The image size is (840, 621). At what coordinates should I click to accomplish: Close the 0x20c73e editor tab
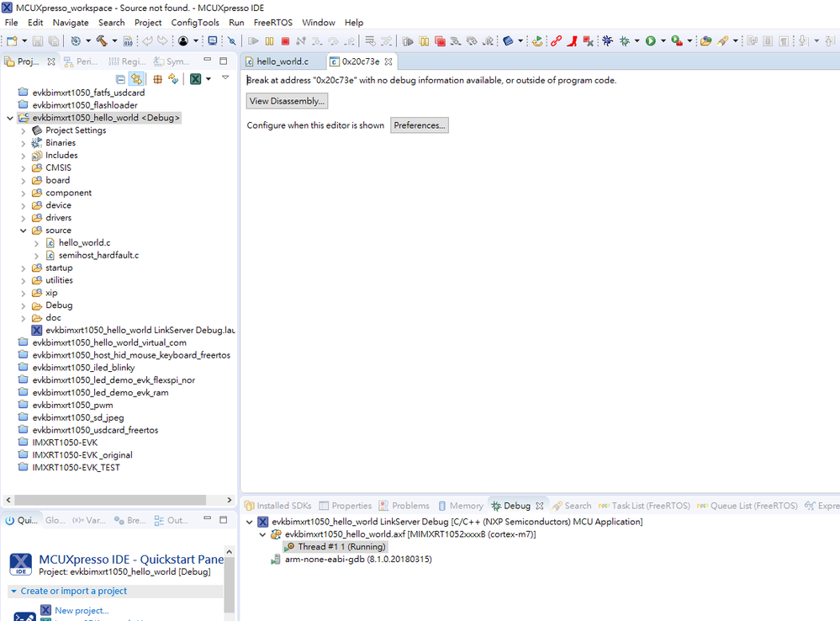click(x=388, y=61)
